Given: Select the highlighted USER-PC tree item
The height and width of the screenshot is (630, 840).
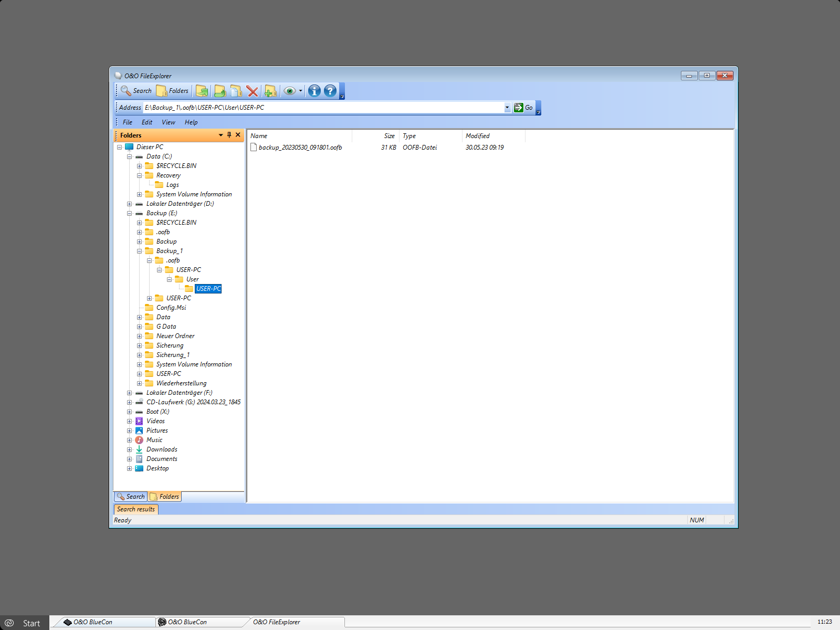Looking at the screenshot, I should [x=208, y=289].
